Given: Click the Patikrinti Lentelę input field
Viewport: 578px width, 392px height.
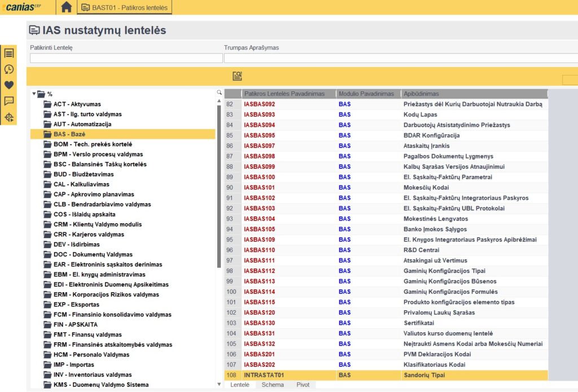Looking at the screenshot, I should [x=126, y=58].
